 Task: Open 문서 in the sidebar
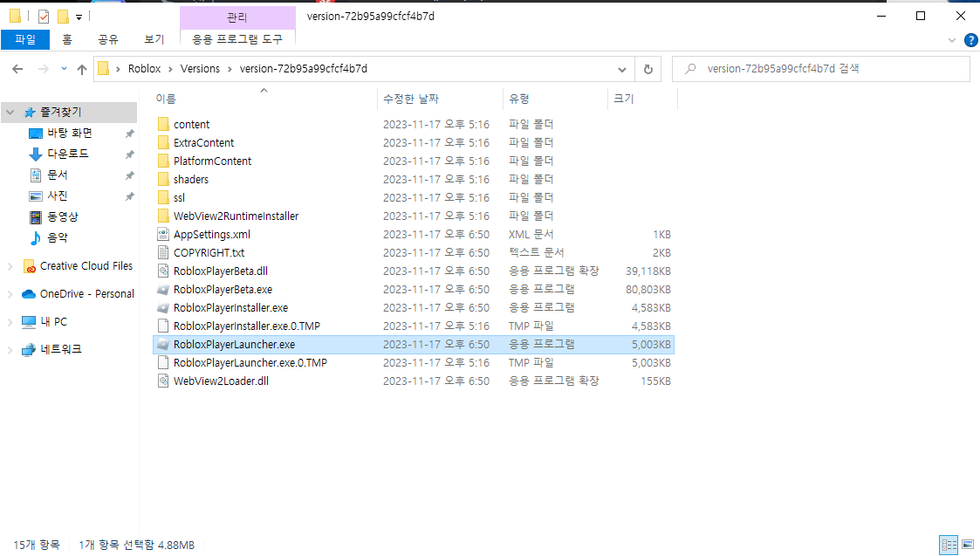[58, 175]
